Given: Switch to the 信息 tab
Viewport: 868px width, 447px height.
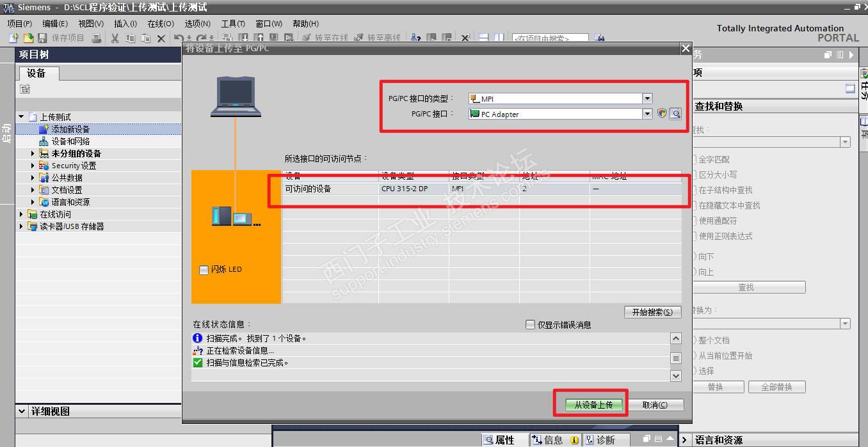Looking at the screenshot, I should coord(554,440).
